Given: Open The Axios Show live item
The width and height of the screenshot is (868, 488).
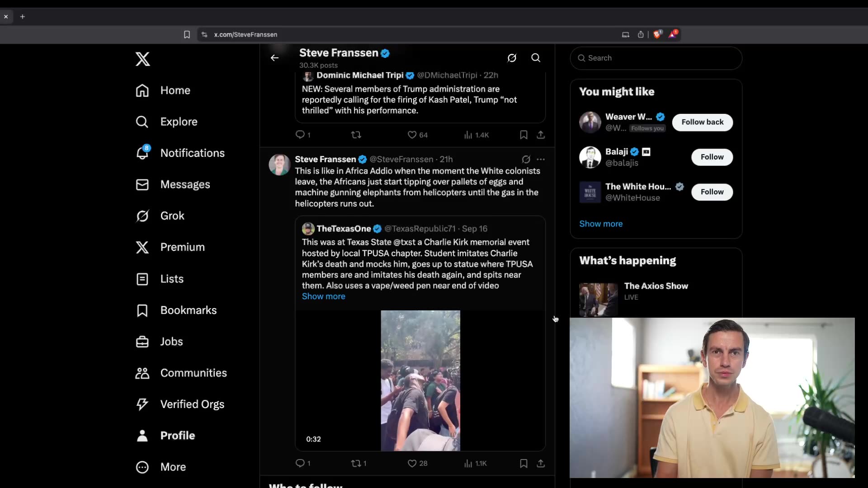Looking at the screenshot, I should tap(656, 298).
